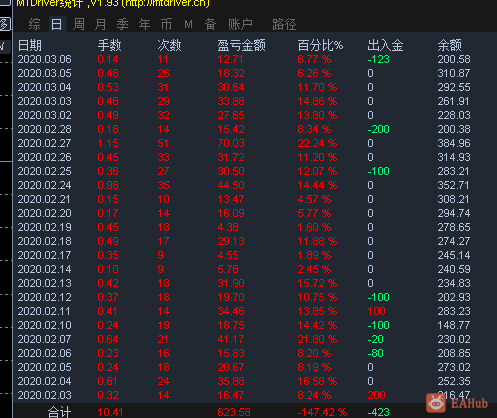
Task: Click the withdrawal value -200
Action: pyautogui.click(x=378, y=129)
